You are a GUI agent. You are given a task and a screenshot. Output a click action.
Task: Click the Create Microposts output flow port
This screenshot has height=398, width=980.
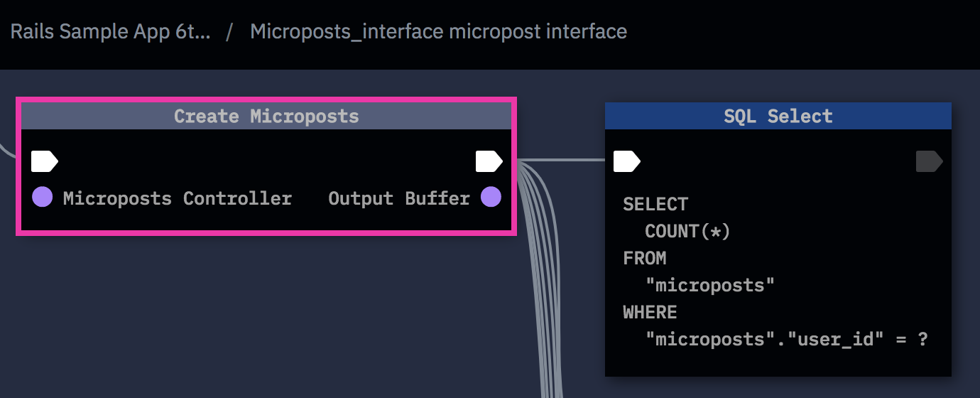click(x=489, y=162)
